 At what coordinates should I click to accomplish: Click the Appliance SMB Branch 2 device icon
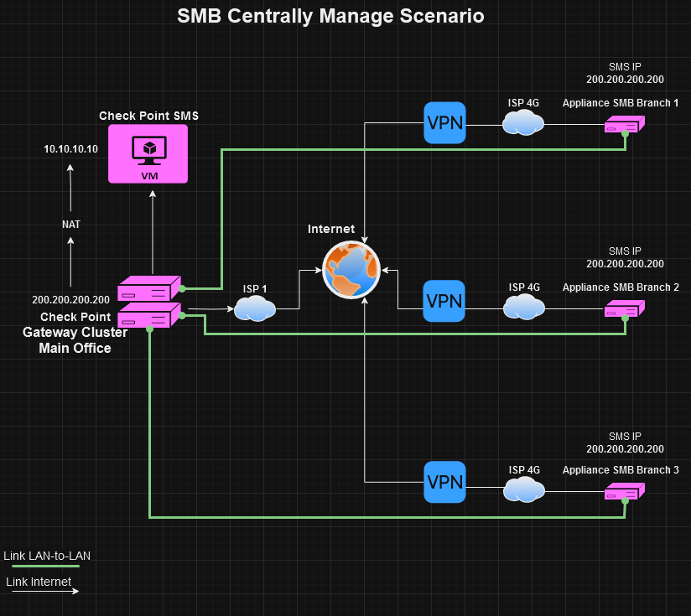point(624,310)
